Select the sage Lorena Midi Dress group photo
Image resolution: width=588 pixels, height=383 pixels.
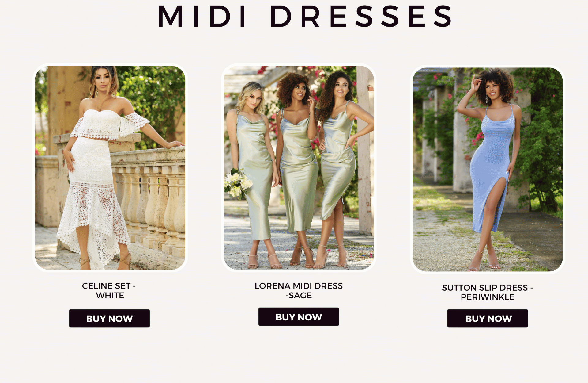[299, 168]
